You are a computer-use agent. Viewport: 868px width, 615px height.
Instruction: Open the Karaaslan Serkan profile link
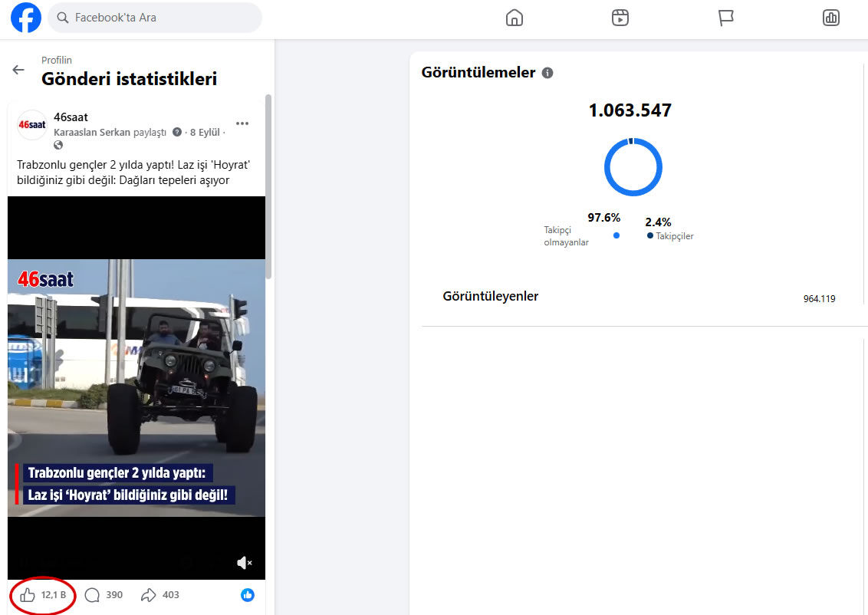point(92,133)
